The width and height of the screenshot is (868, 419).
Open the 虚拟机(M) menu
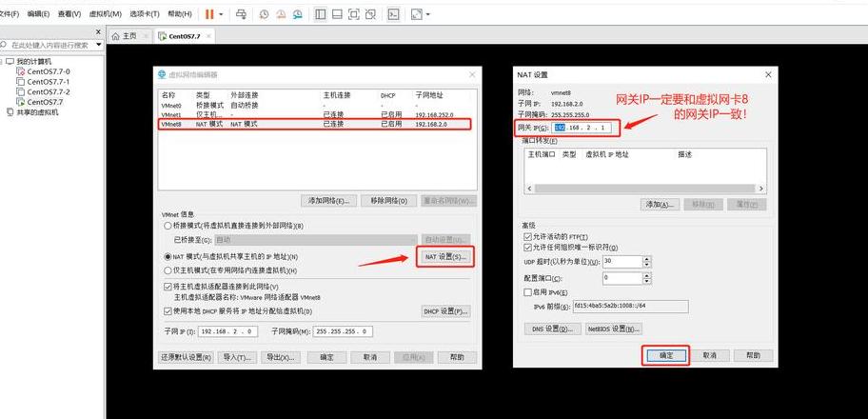(106, 14)
